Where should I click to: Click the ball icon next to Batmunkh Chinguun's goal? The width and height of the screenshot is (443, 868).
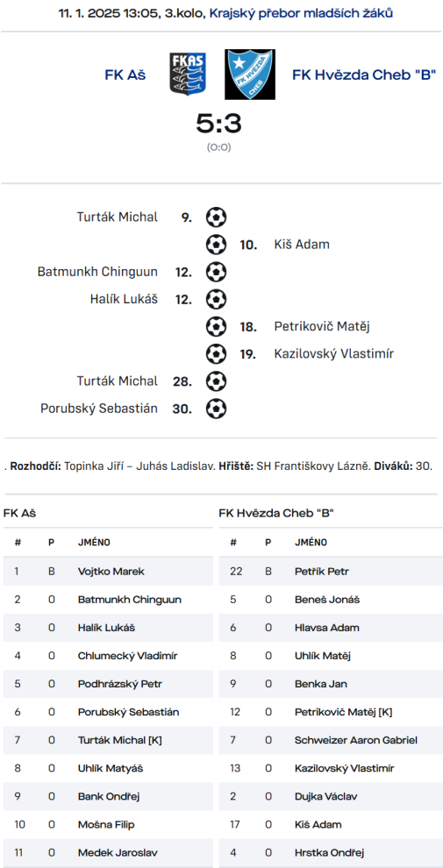coord(216,272)
